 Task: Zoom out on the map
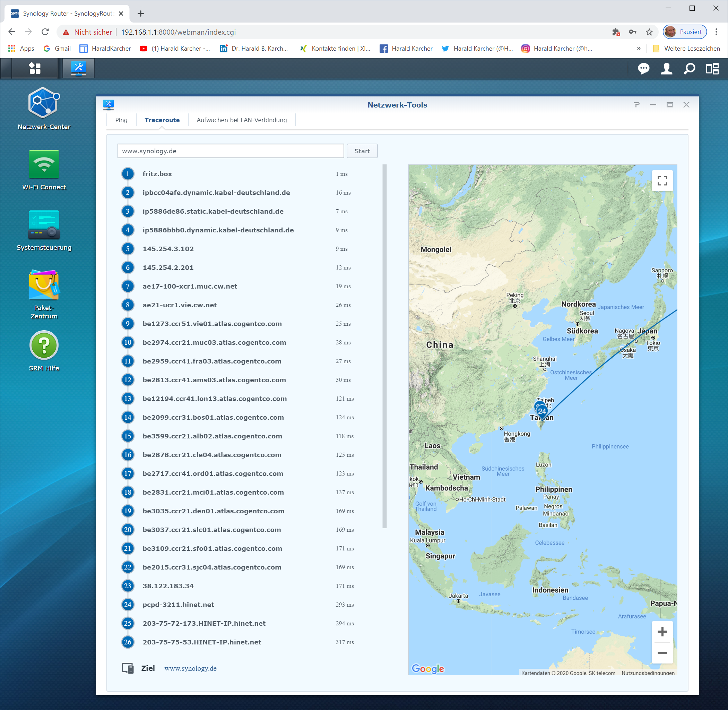662,653
